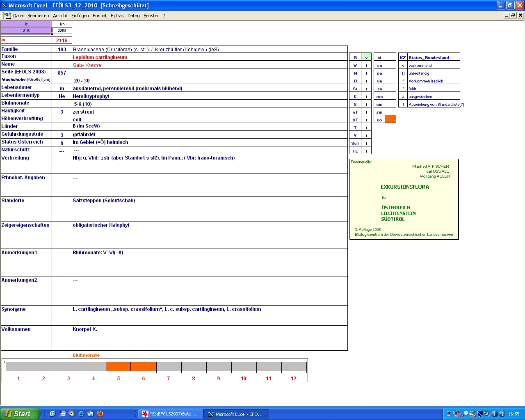Select the 'SüT' Bundesland cell
The image size is (525, 420).
[x=355, y=143]
